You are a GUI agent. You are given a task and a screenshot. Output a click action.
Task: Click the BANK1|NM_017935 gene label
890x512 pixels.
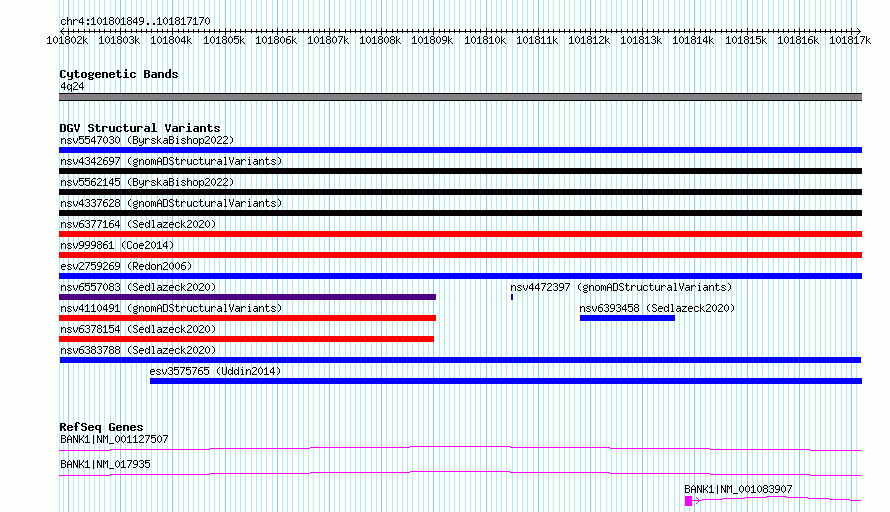[105, 464]
